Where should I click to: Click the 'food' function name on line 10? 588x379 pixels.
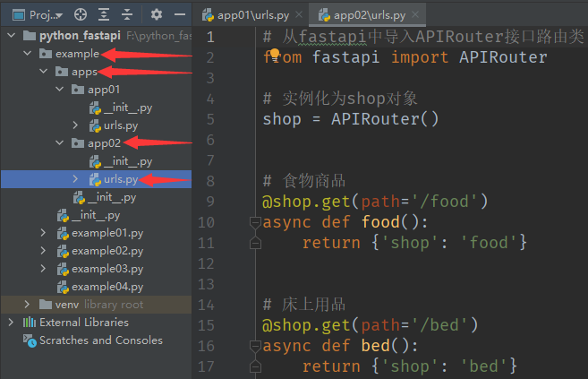click(x=380, y=222)
